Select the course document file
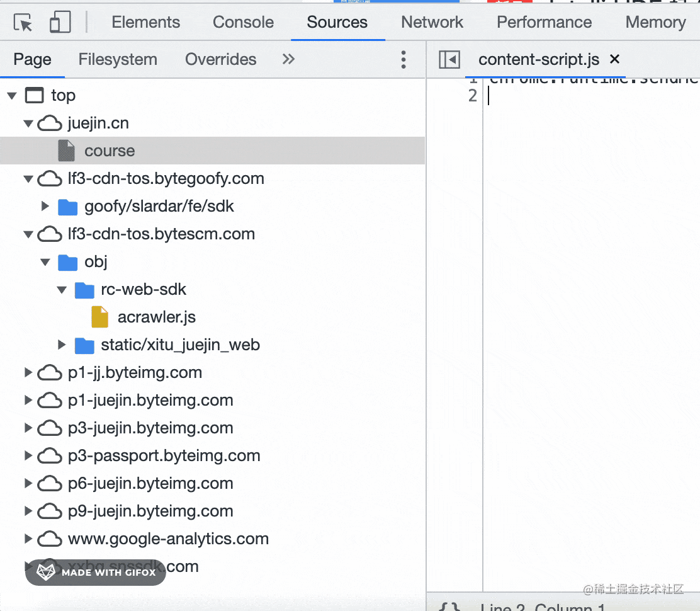This screenshot has height=611, width=700. tap(110, 151)
